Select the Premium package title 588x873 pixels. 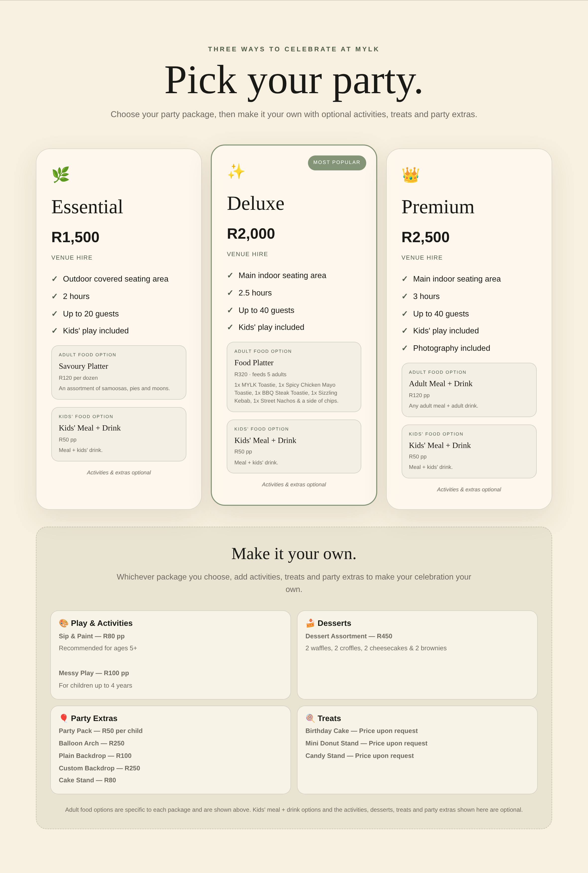coord(438,207)
